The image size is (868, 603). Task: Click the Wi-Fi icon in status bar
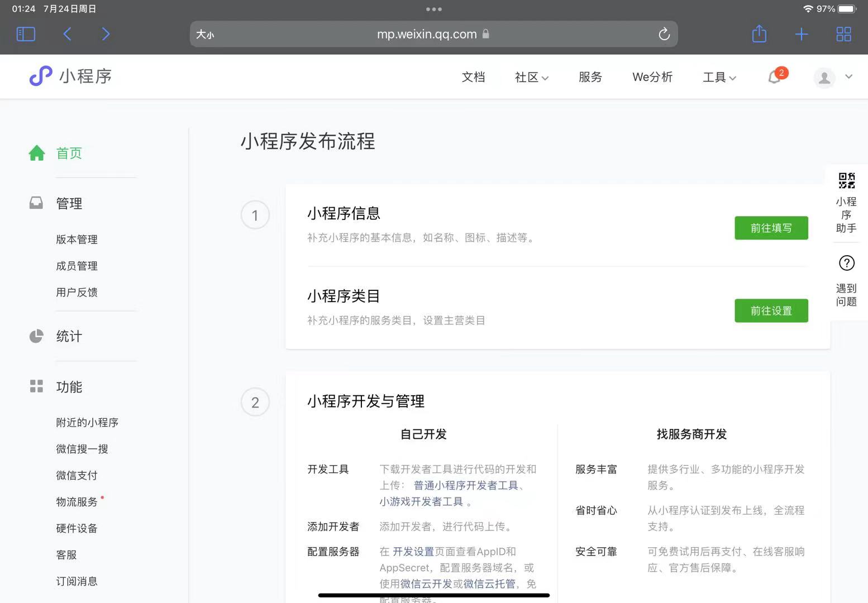click(x=808, y=9)
